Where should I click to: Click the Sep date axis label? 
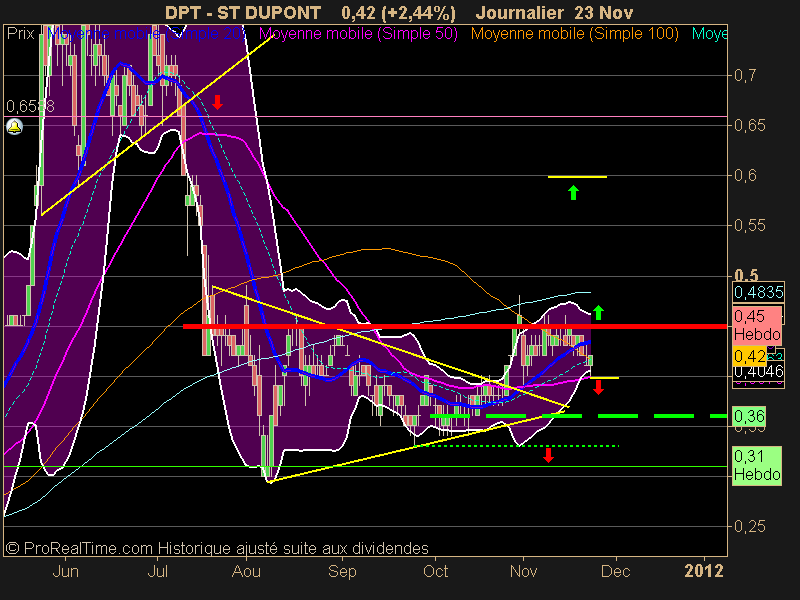point(342,571)
